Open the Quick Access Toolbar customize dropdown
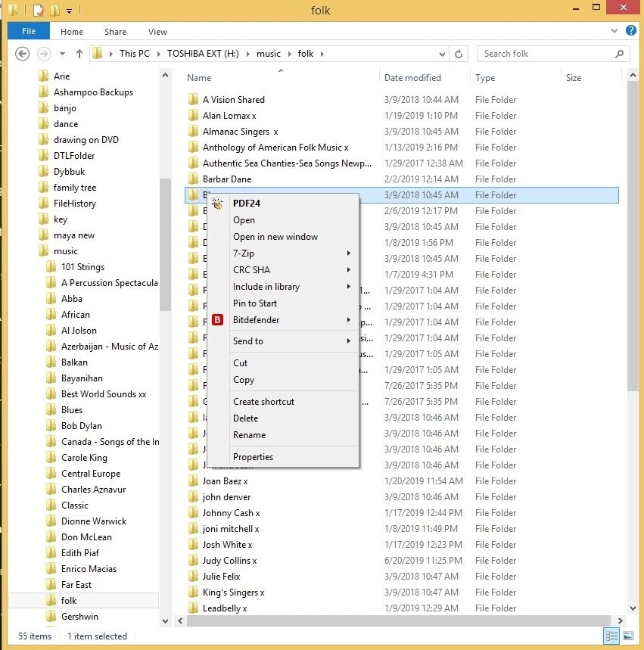This screenshot has width=644, height=650. [x=68, y=10]
